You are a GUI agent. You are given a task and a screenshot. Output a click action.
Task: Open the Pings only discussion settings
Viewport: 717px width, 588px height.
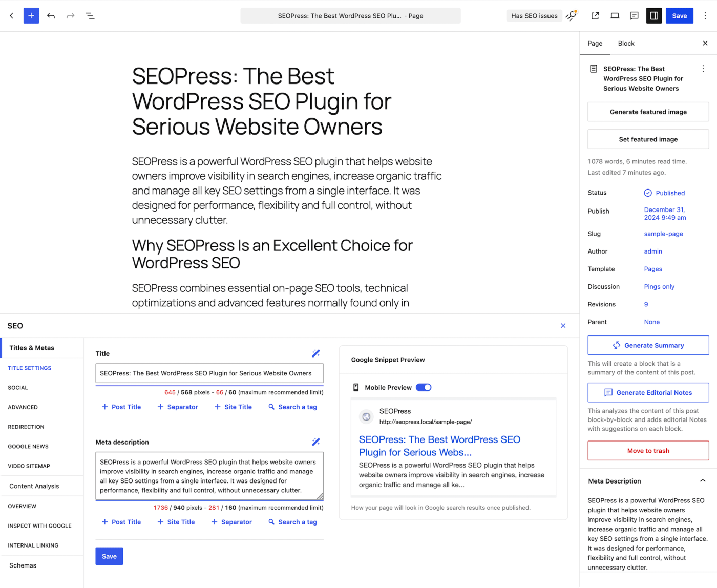(x=659, y=287)
